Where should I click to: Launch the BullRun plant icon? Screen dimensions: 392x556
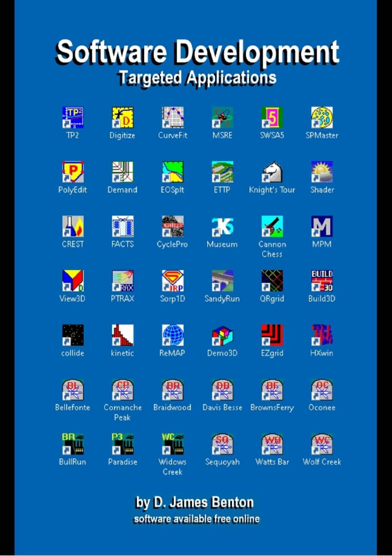(x=73, y=444)
